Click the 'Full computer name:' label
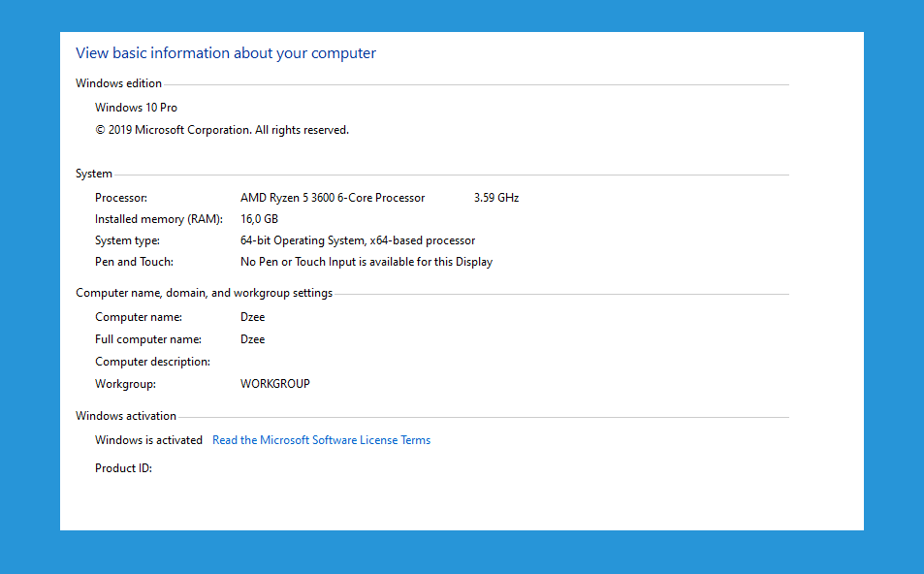Screen dimensions: 924x574 point(148,339)
